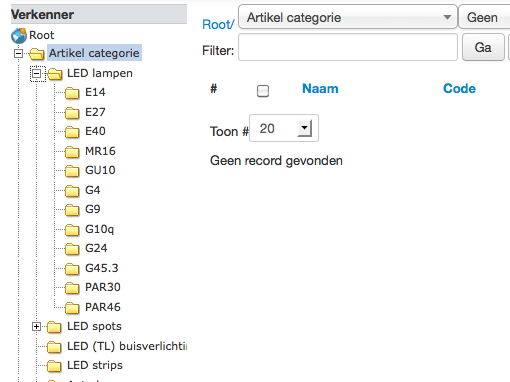
Task: Sort by the Code column header
Action: 459,89
